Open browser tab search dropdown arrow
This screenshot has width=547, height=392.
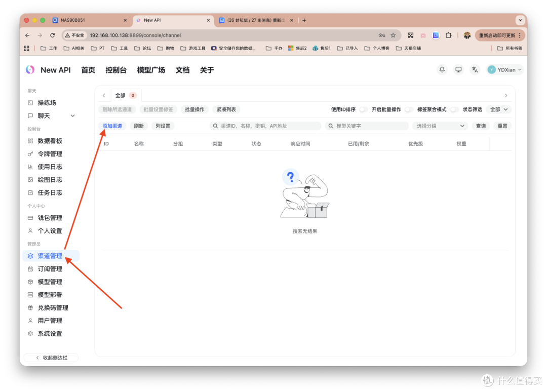[x=520, y=20]
